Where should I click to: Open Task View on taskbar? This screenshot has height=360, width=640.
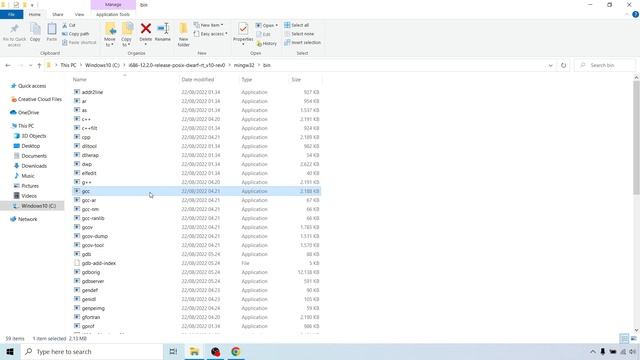click(x=173, y=351)
